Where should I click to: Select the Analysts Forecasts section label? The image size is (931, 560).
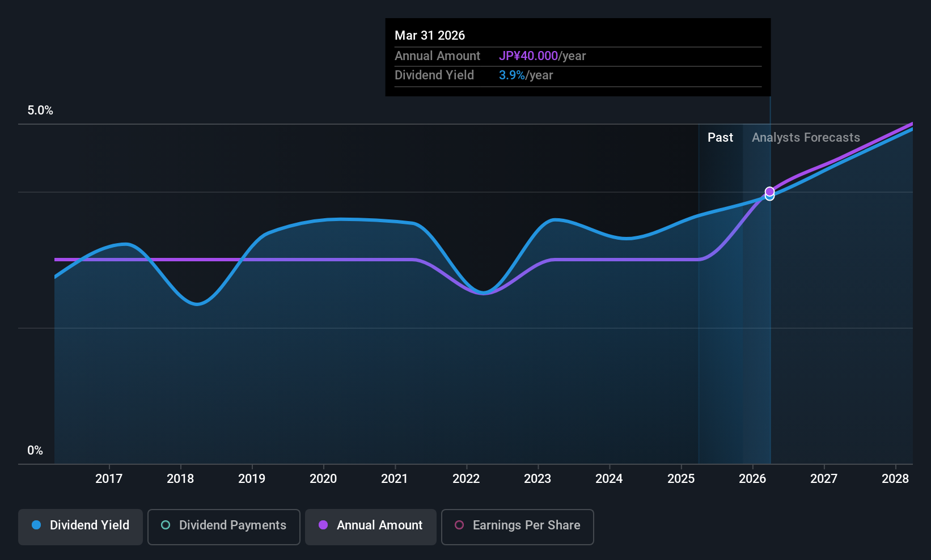[x=806, y=137]
